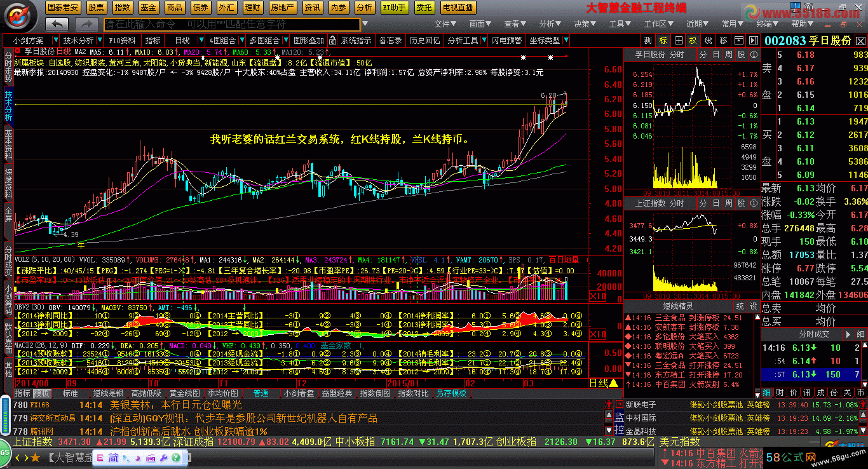Select the 技术分析 vertical side tab
The image size is (868, 469).
point(8,106)
